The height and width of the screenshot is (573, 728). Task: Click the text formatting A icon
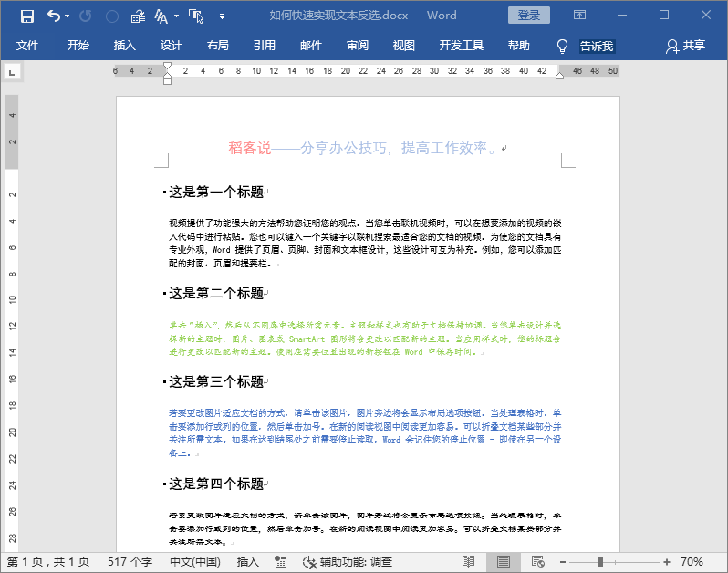pyautogui.click(x=161, y=16)
